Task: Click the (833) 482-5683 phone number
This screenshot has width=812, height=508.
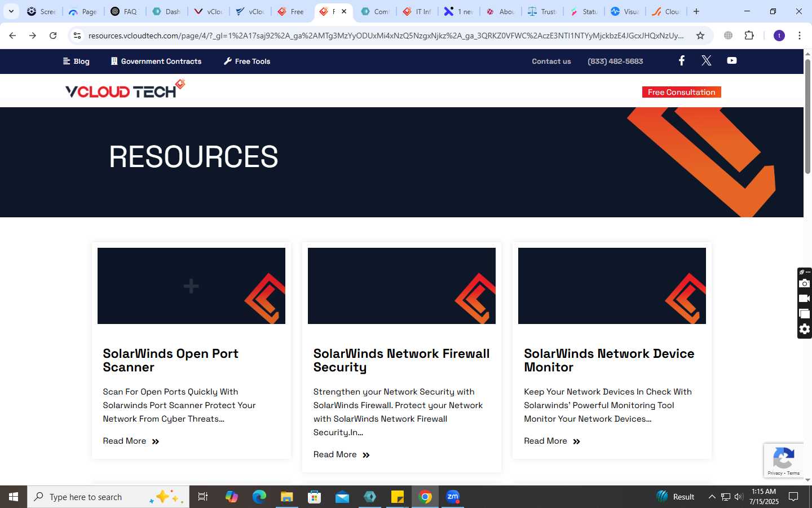Action: [615, 61]
